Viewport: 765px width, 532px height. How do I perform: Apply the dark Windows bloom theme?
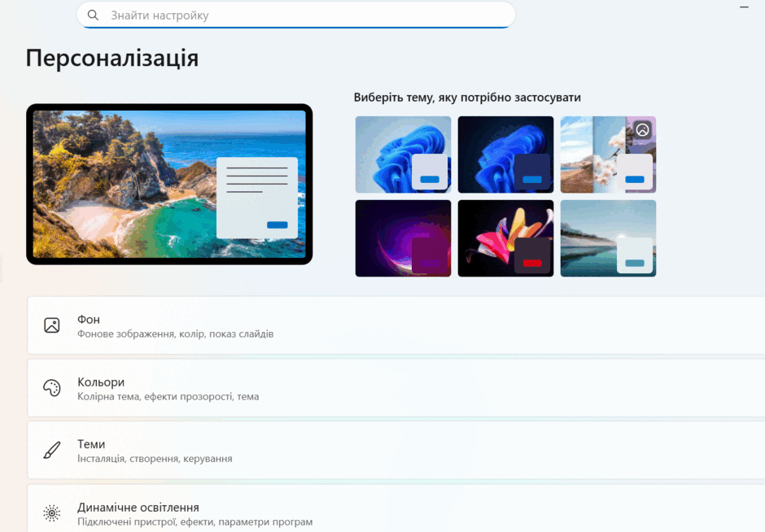[505, 155]
